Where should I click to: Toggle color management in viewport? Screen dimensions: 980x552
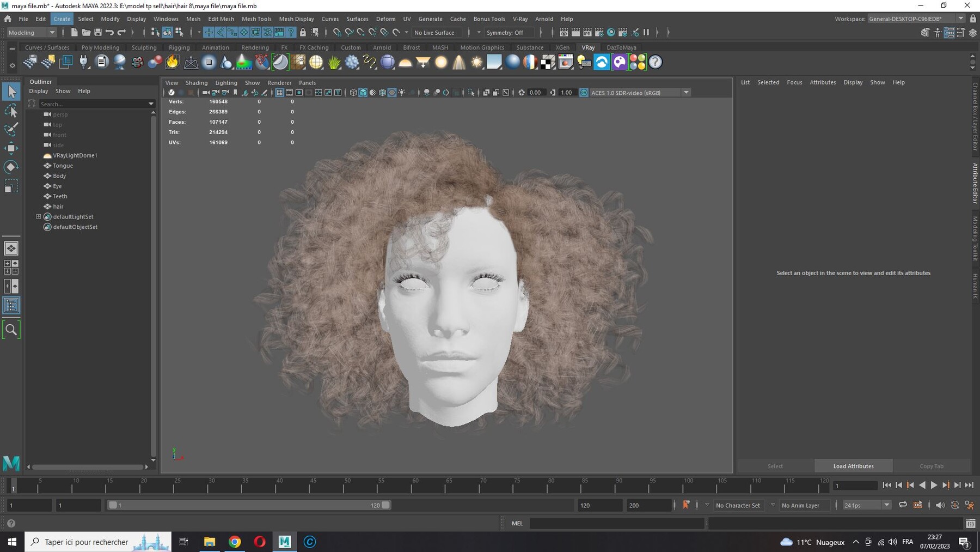click(x=584, y=93)
